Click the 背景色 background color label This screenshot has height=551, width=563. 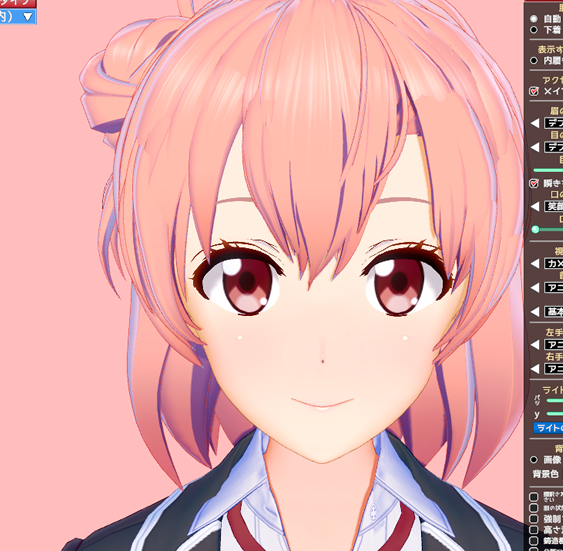pos(546,474)
